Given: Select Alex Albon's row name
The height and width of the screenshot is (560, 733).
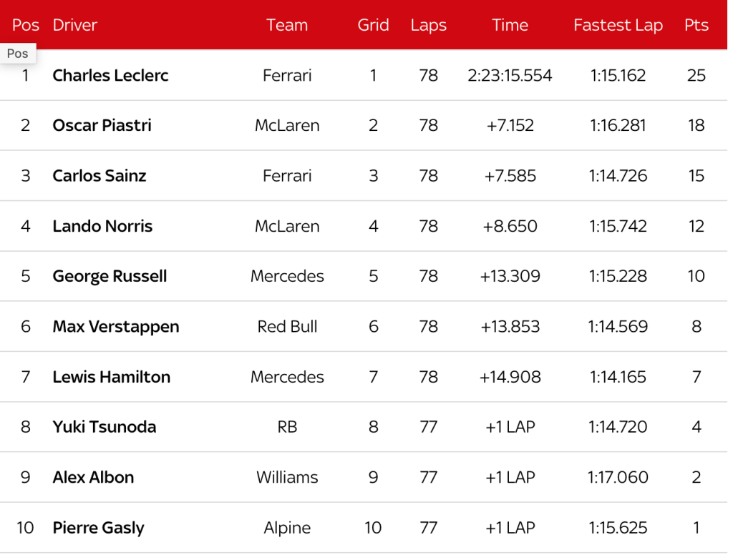Looking at the screenshot, I should [93, 477].
